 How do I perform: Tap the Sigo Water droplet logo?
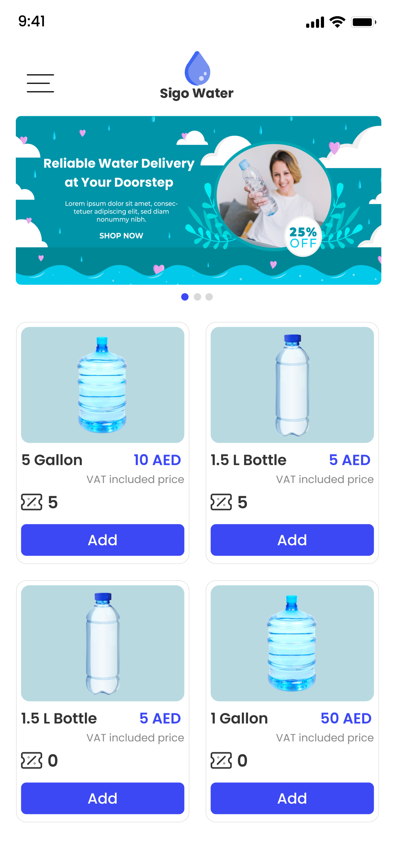coord(197,68)
